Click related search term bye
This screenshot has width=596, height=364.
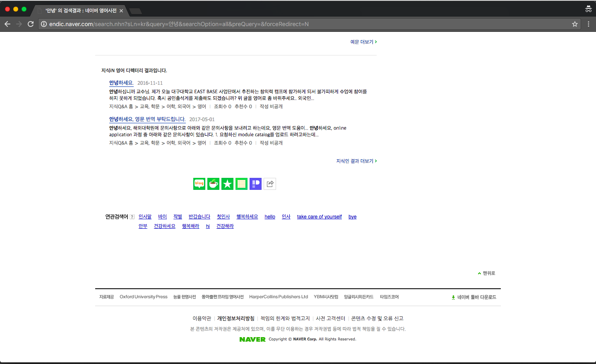tap(353, 217)
